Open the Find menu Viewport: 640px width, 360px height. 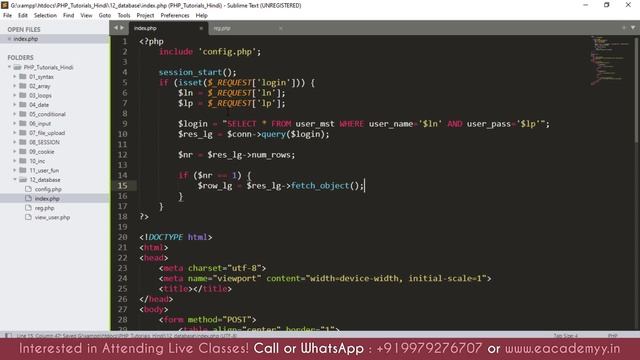(x=68, y=16)
